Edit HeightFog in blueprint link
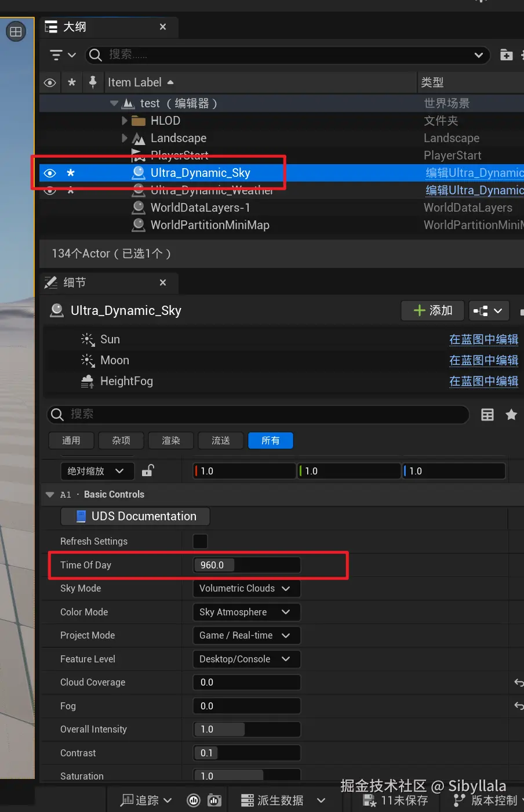 [483, 381]
